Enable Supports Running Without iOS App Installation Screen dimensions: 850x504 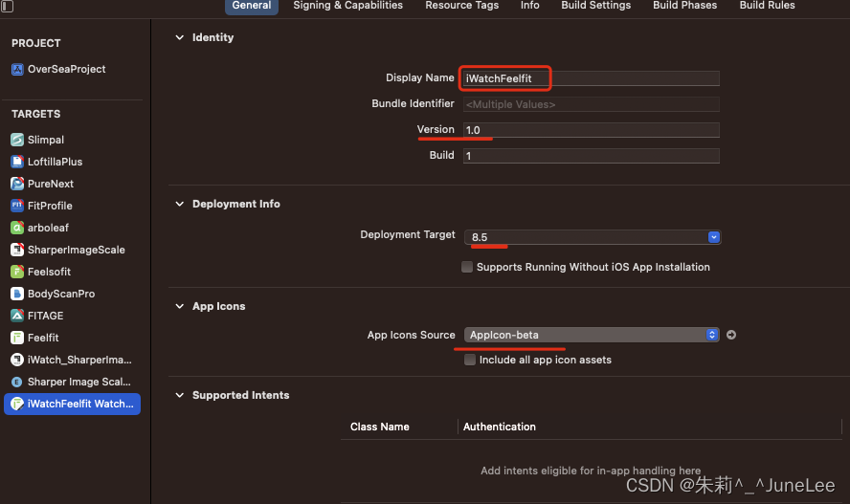click(467, 267)
